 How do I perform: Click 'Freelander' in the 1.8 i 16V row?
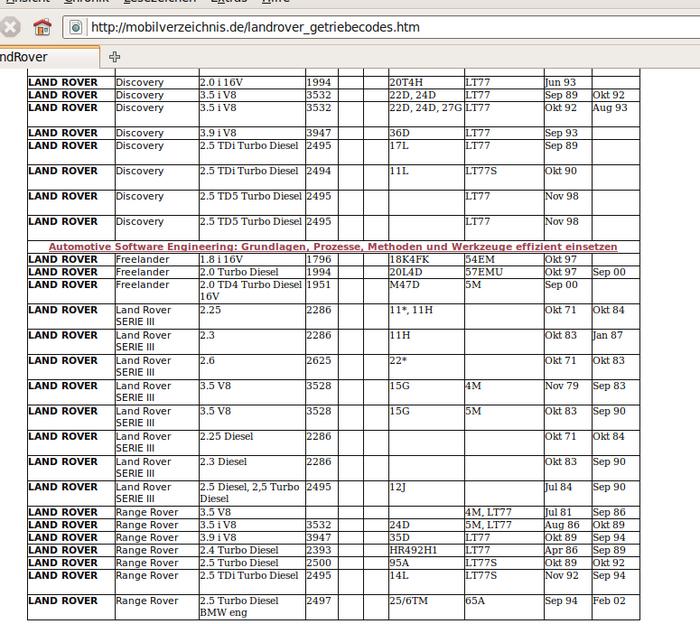(x=142, y=259)
